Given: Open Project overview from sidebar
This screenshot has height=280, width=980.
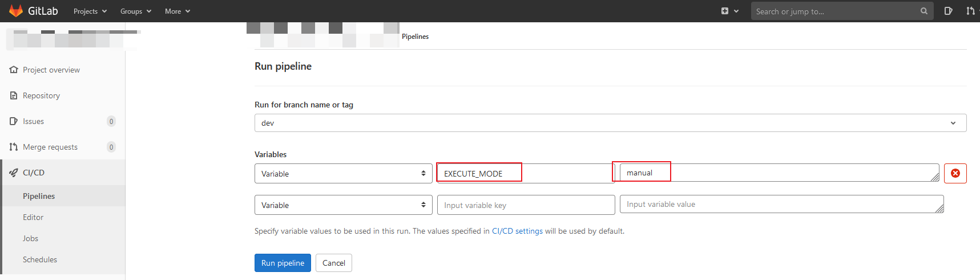Looking at the screenshot, I should click(x=51, y=70).
